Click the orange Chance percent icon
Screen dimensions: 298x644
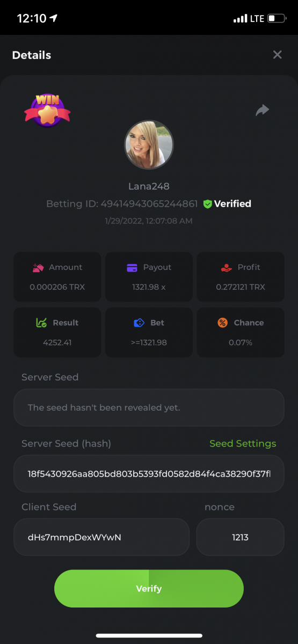click(x=222, y=323)
